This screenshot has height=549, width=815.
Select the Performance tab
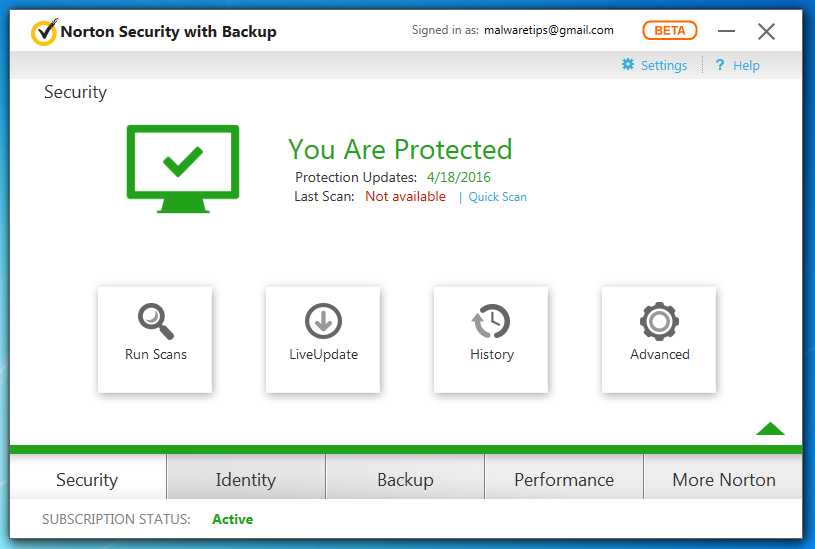coord(564,479)
